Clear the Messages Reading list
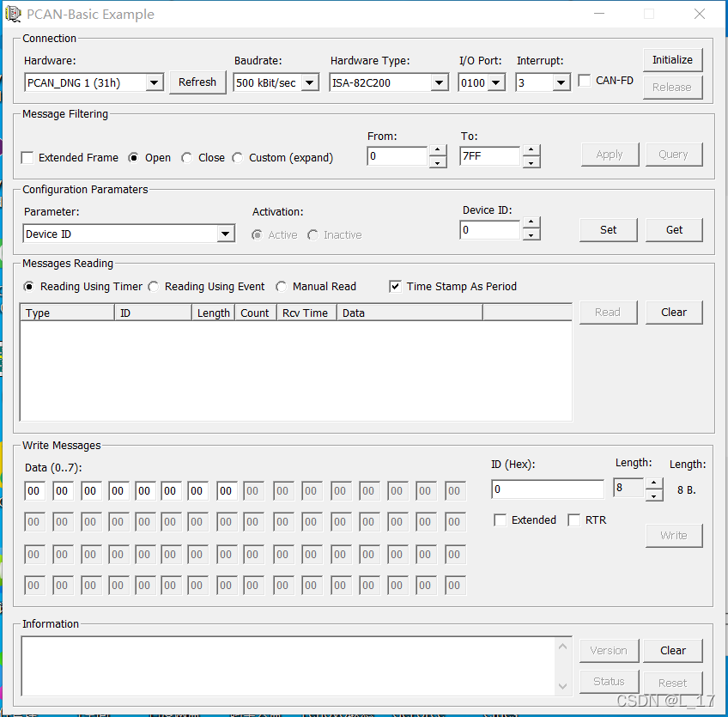Viewport: 728px width, 717px height. click(x=674, y=312)
